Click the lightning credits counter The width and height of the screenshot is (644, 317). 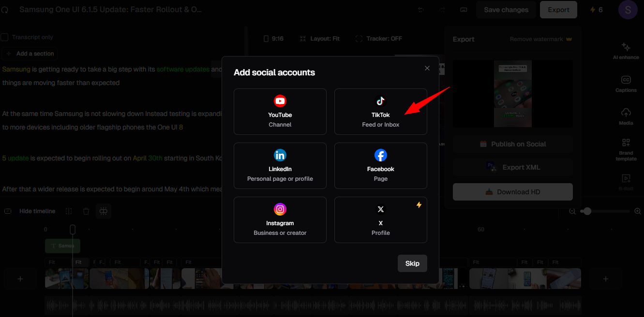(x=596, y=10)
